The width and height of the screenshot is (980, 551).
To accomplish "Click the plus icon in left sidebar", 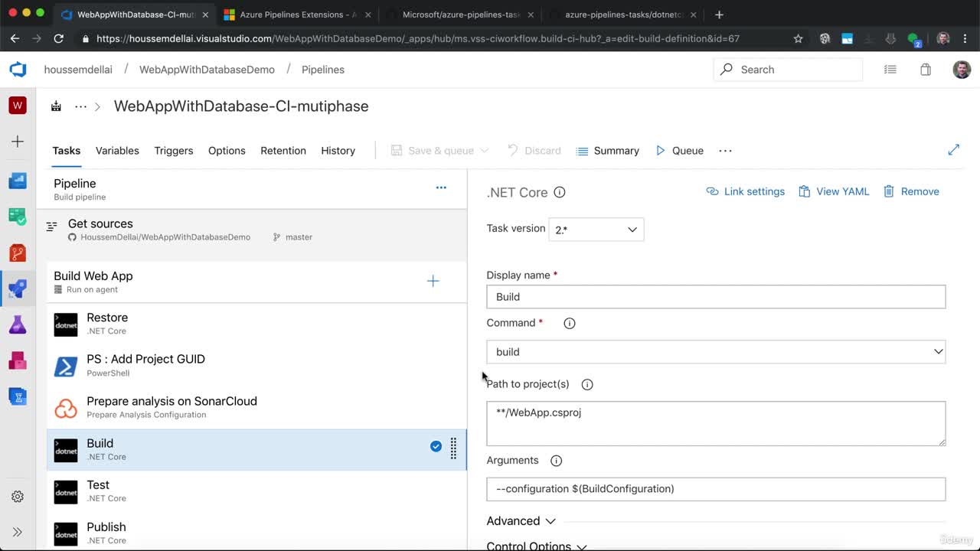I will 18,142.
